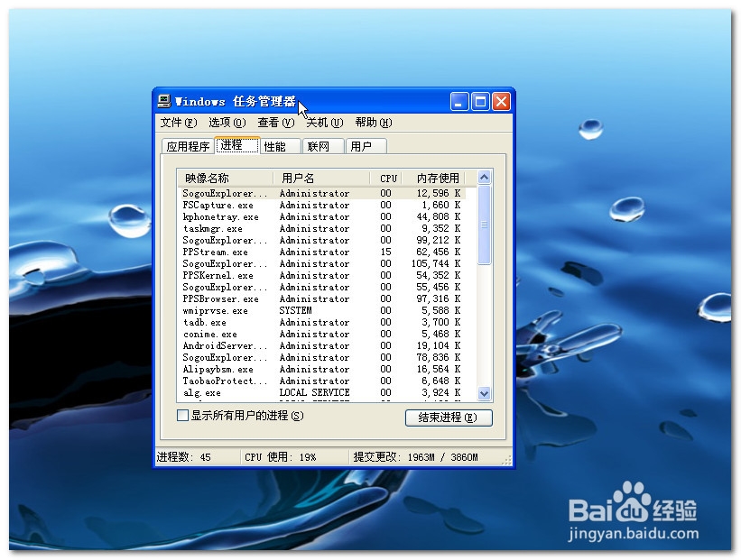Viewport: 741px width, 560px height.
Task: Click the Task Manager title bar icon
Action: pyautogui.click(x=166, y=101)
